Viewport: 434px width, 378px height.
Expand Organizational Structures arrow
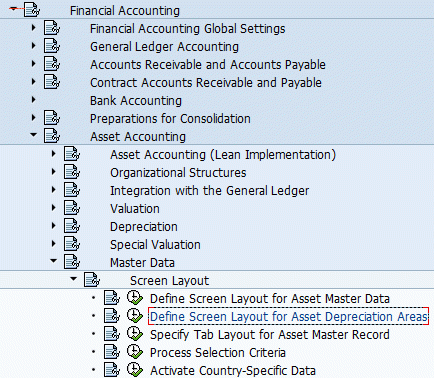pos(54,171)
